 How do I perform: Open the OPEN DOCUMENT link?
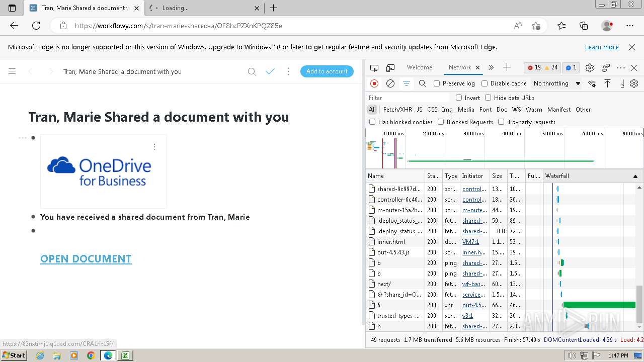tap(86, 259)
